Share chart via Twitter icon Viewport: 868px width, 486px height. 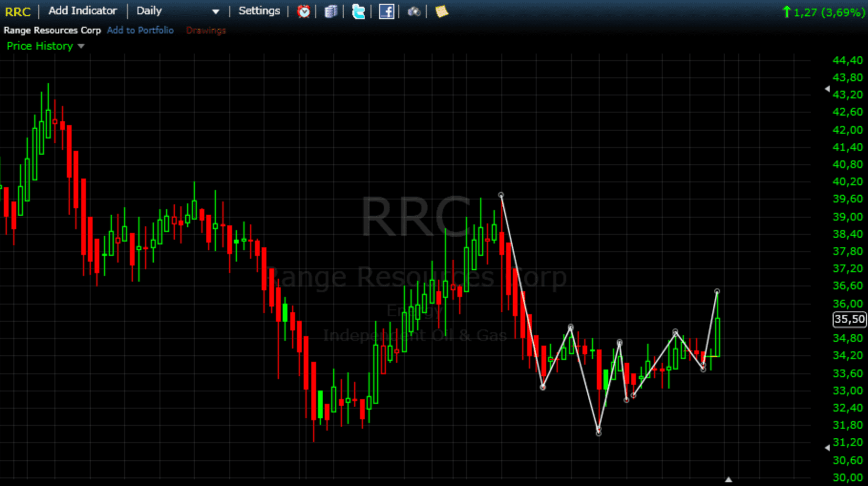coord(359,11)
